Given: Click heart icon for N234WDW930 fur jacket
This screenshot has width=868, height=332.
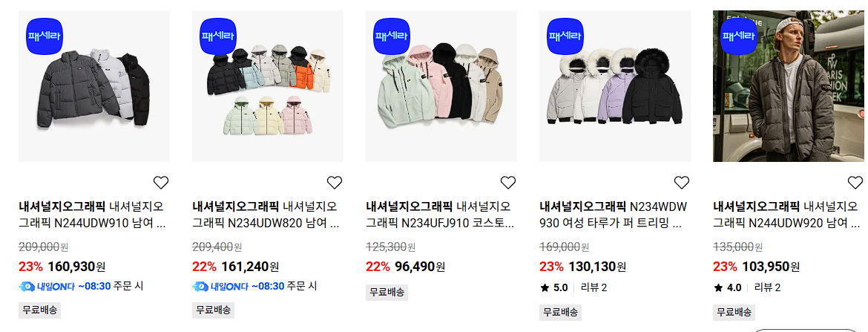Looking at the screenshot, I should pos(682,183).
